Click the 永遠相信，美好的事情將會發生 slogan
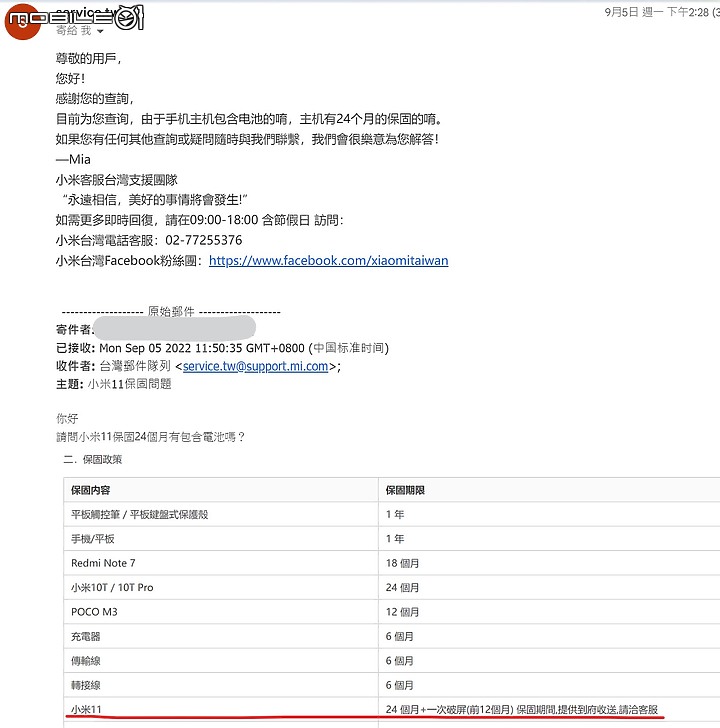 [x=155, y=200]
